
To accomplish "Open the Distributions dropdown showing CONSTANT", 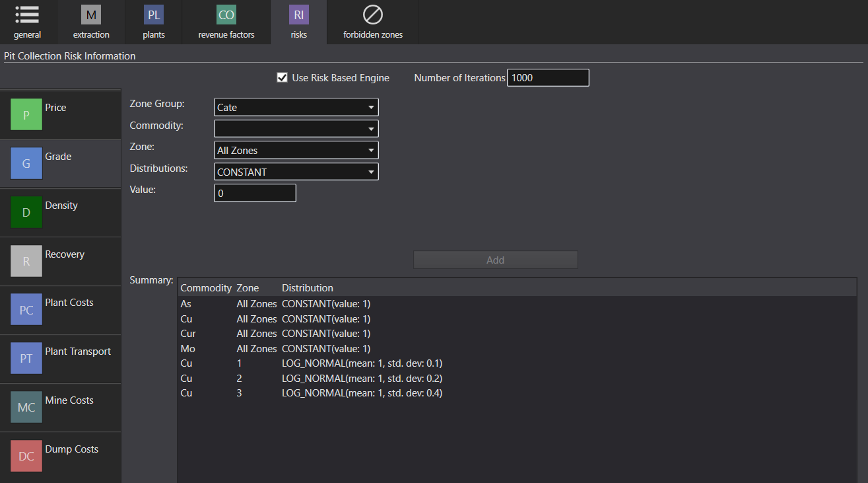I will pos(296,172).
